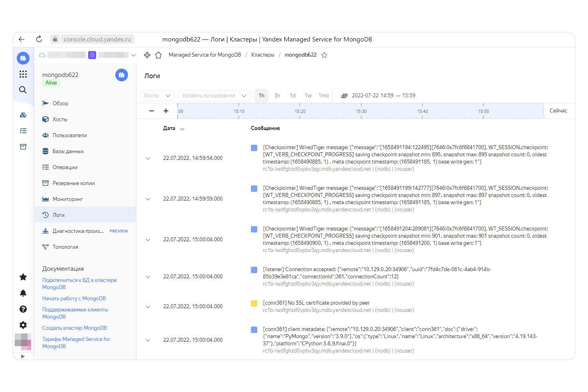Image resolution: width=588 pixels, height=392 pixels.
Task: Select the 3h time range
Action: (x=277, y=96)
